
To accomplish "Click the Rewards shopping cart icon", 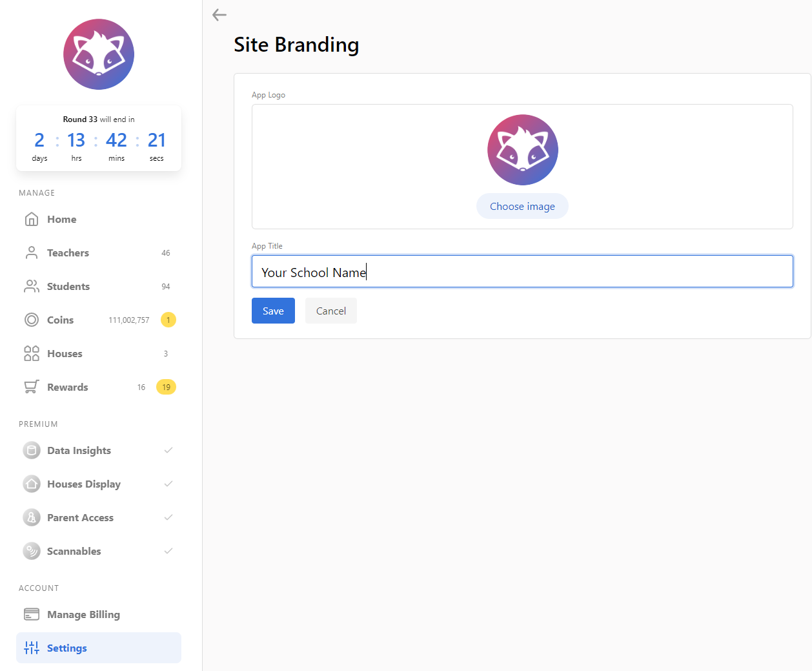I will (x=32, y=387).
